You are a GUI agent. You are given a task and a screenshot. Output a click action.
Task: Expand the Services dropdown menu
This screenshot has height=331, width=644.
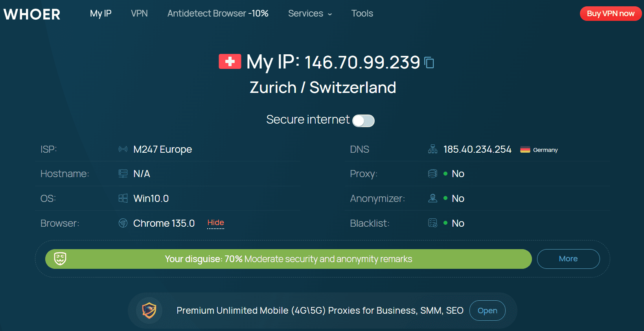pyautogui.click(x=310, y=13)
